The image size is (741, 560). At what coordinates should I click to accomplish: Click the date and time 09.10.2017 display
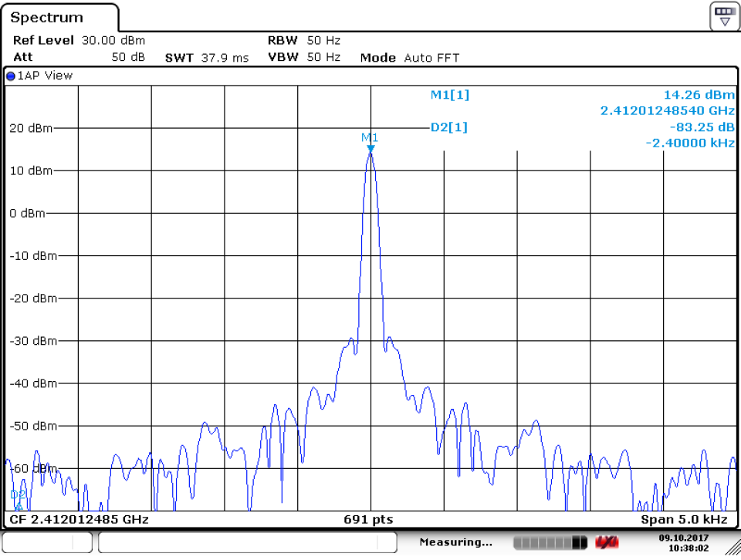coord(683,543)
